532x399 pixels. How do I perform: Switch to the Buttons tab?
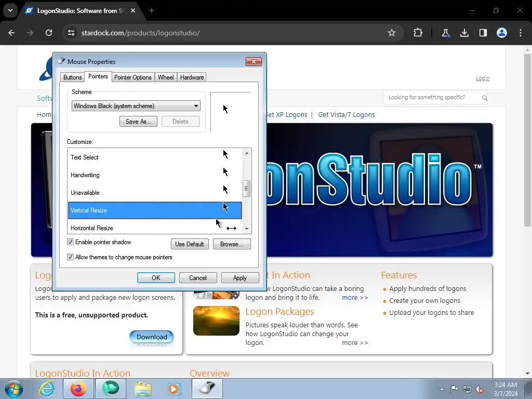[x=72, y=77]
